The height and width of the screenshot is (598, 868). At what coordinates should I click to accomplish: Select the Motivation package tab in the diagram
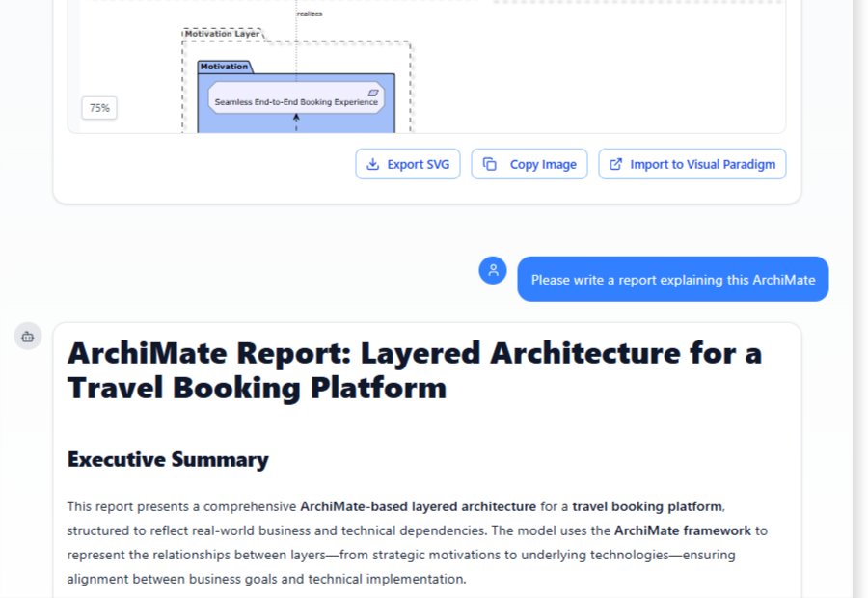(224, 67)
